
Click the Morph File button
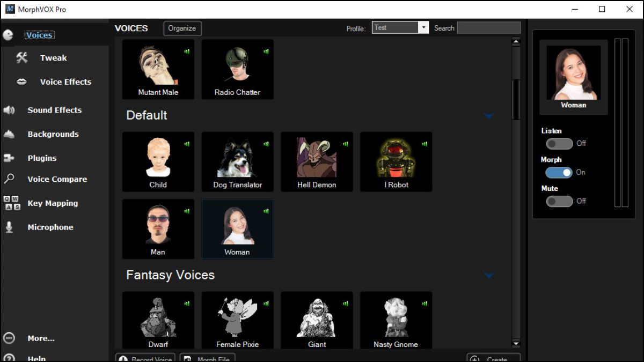[207, 358]
